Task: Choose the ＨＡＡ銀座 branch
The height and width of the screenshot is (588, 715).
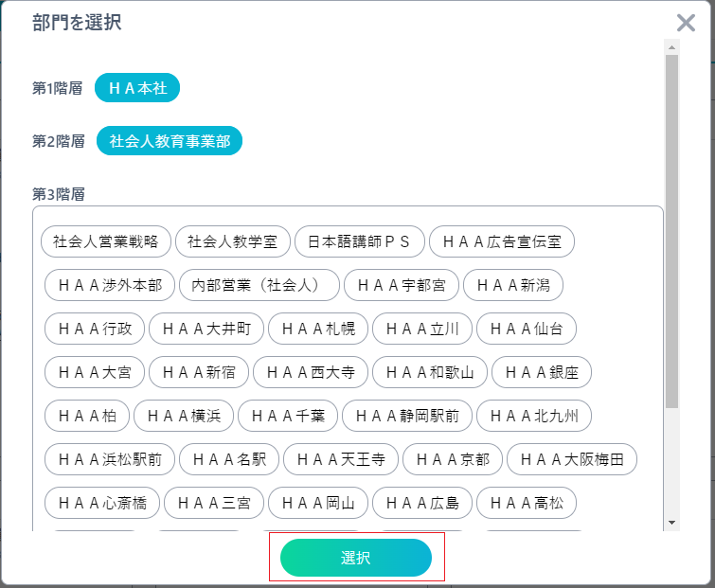Action: tap(542, 372)
